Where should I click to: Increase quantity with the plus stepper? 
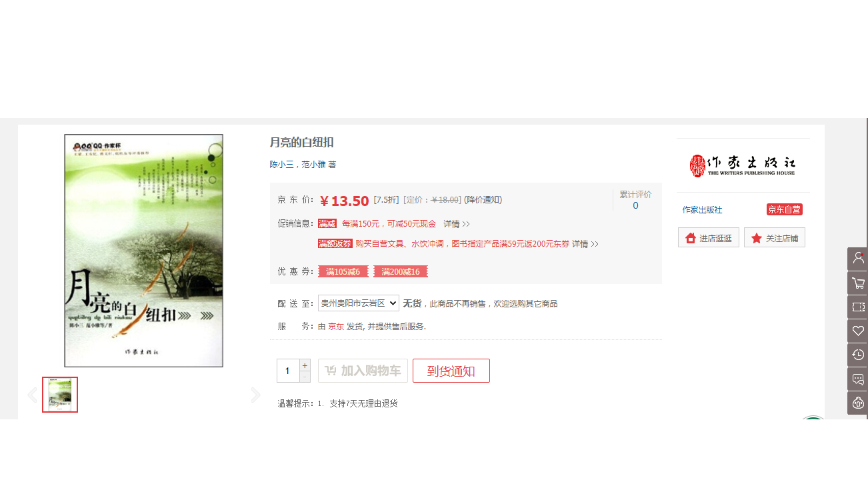305,365
